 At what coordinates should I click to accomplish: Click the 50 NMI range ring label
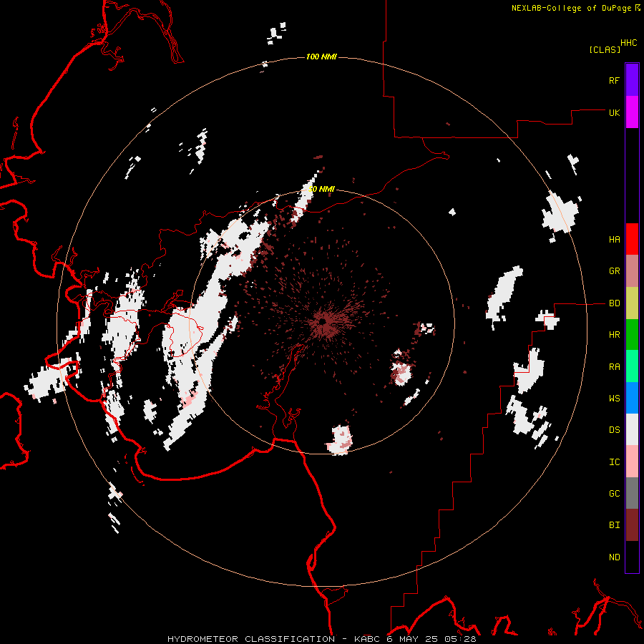[321, 190]
